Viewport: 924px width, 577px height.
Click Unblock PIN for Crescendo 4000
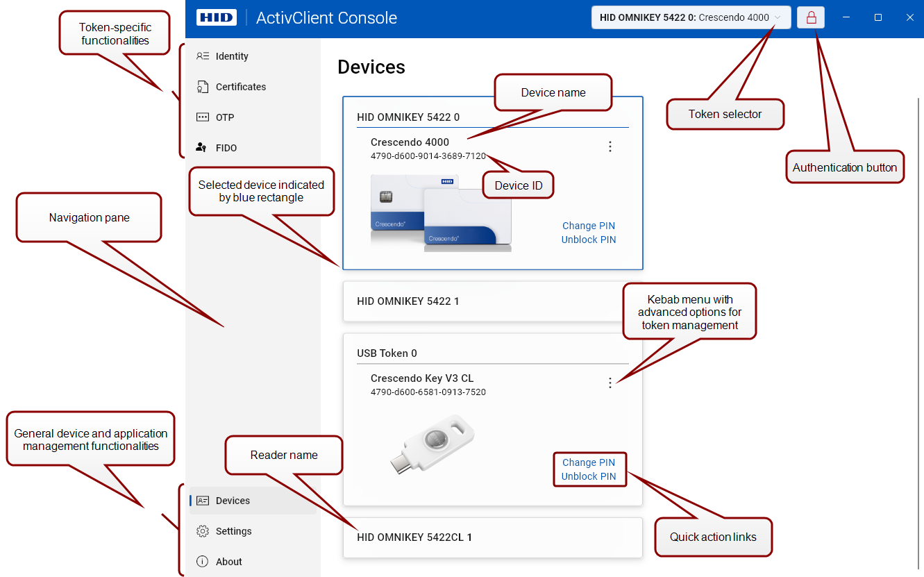pyautogui.click(x=589, y=240)
